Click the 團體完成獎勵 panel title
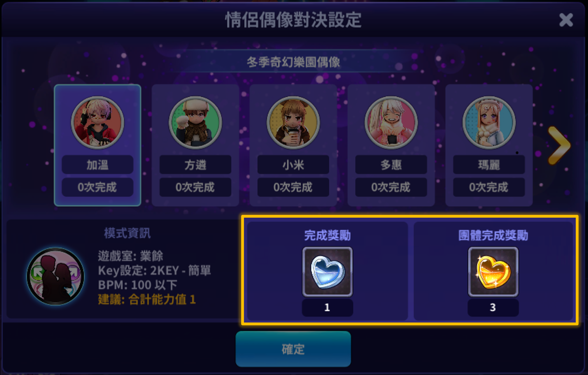 coord(493,235)
